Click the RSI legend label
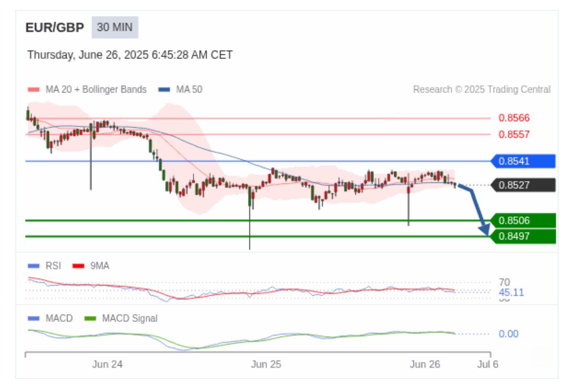Screen dimensions: 574x392 pyautogui.click(x=53, y=266)
